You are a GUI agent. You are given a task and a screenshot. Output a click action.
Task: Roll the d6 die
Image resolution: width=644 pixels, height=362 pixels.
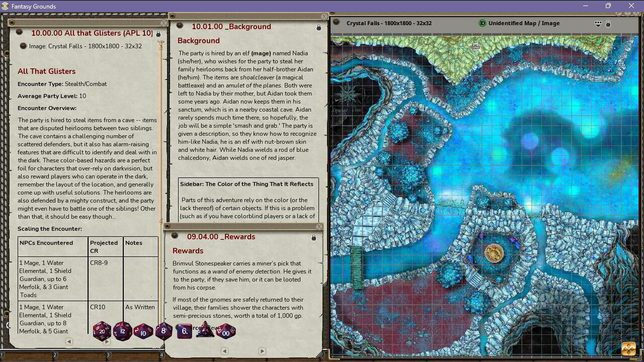pyautogui.click(x=184, y=330)
